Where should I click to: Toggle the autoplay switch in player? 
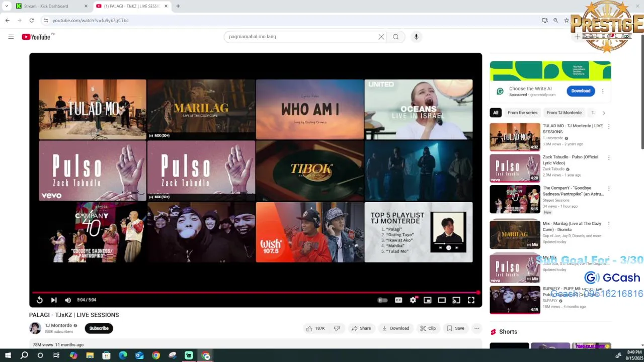382,300
